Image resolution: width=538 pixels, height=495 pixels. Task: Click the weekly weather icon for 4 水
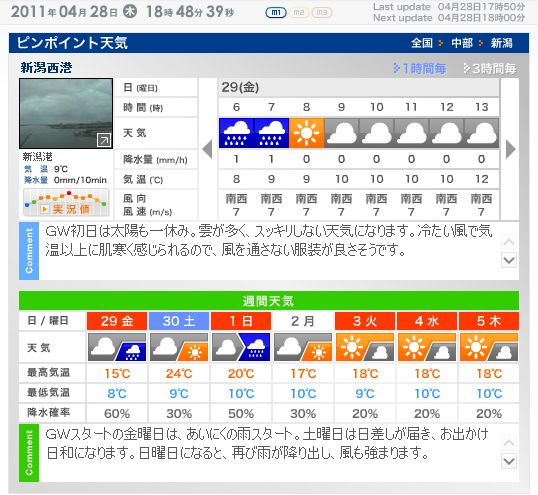tap(427, 347)
